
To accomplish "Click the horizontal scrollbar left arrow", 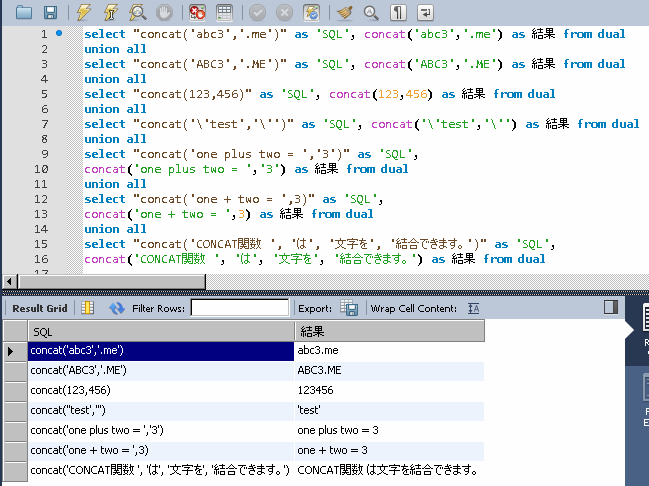I will click(10, 282).
